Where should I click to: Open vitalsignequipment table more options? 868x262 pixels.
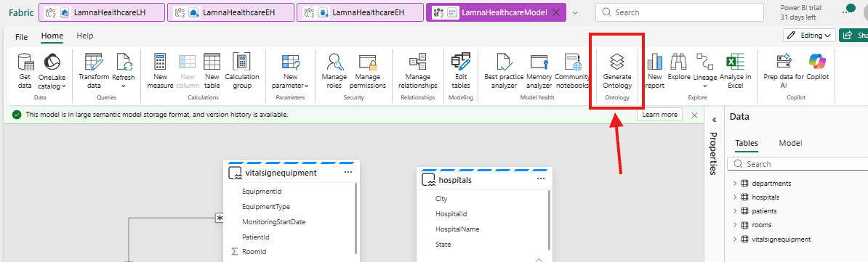tap(347, 172)
